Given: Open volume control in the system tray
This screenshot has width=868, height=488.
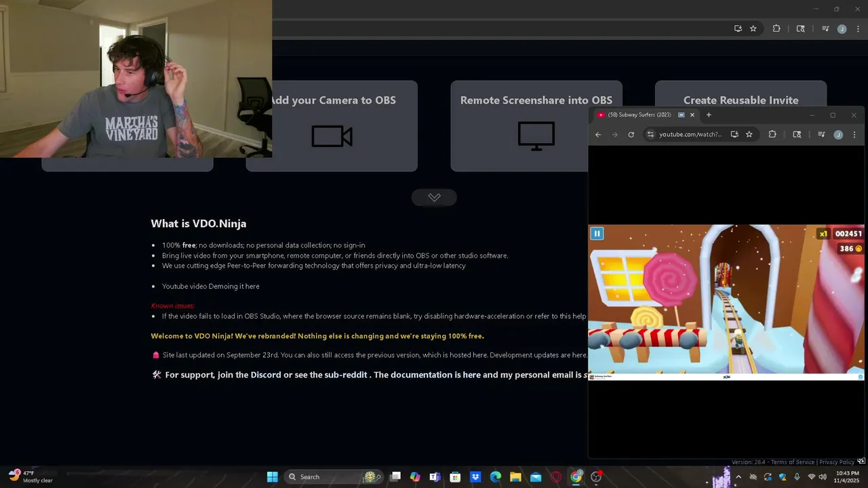Looking at the screenshot, I should tap(823, 477).
